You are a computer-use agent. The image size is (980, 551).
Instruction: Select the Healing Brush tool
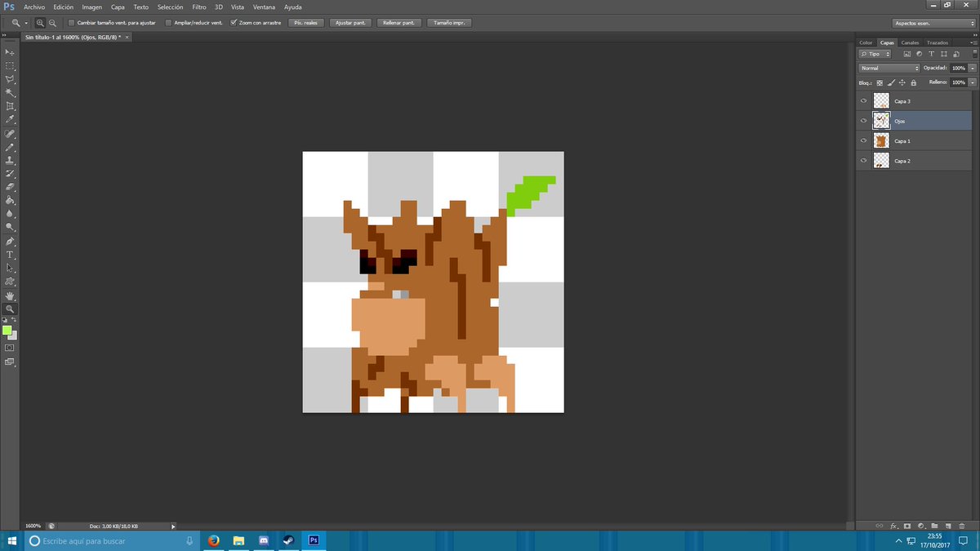point(10,134)
